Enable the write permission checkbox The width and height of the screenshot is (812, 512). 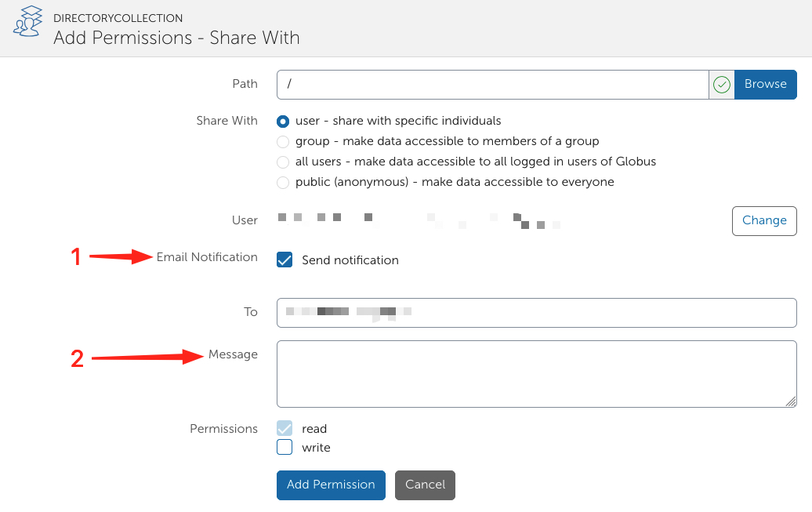point(285,448)
